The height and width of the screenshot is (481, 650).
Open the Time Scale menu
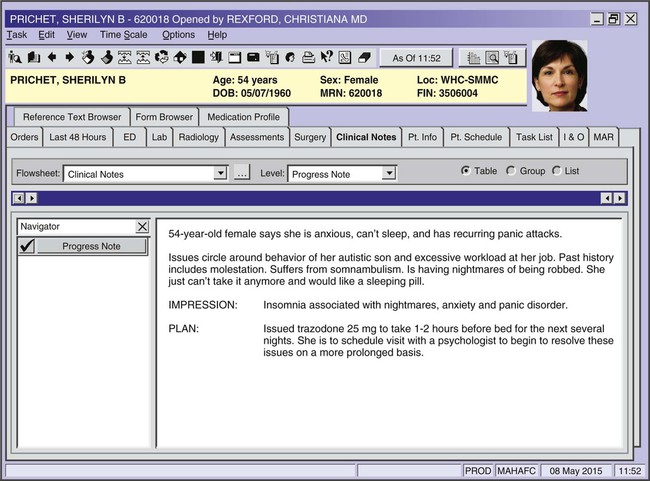point(123,35)
